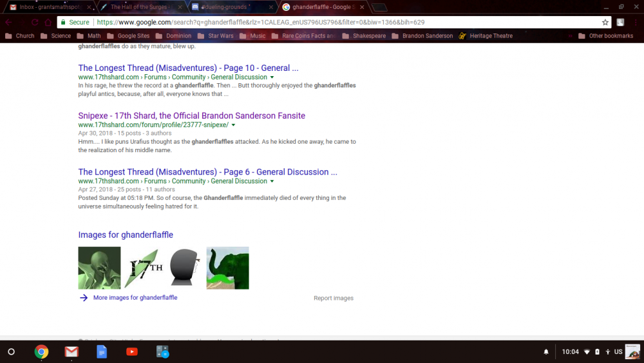Bookmark this page with the star icon

[605, 22]
